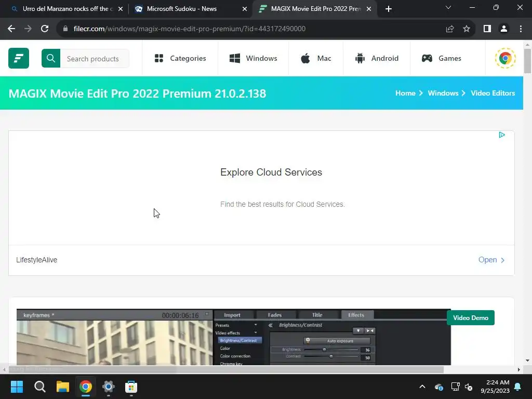
Task: Toggle the browser side panel
Action: coord(487,29)
